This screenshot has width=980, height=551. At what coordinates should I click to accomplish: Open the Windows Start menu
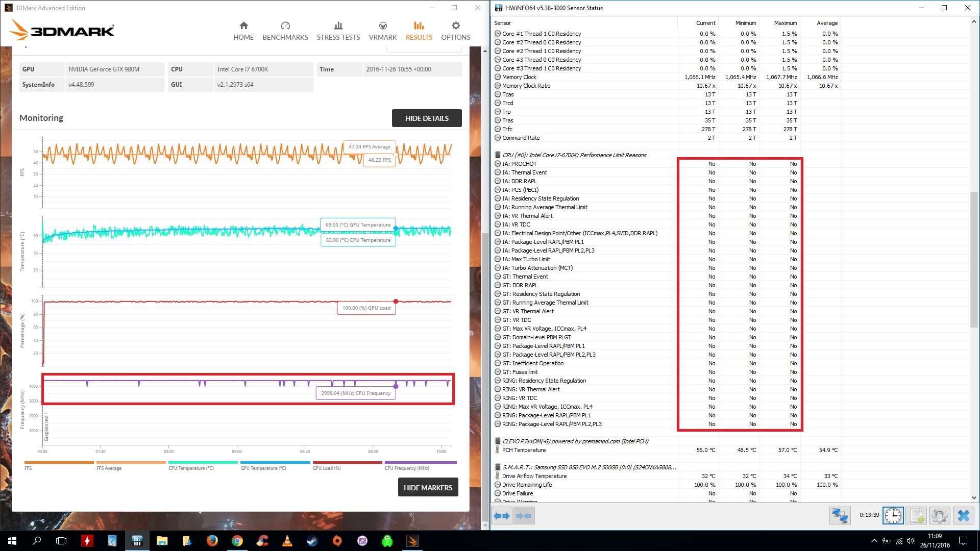[12, 541]
